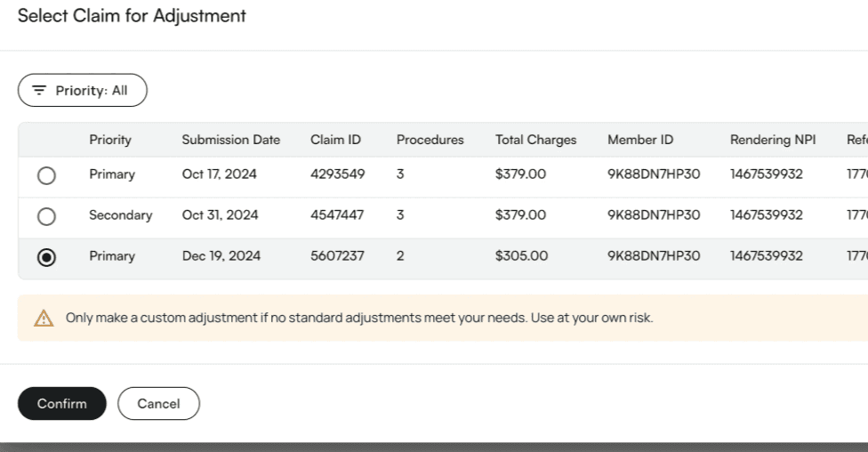Click the Secondary priority cell
Screen dimensions: 868x452
[x=120, y=215]
